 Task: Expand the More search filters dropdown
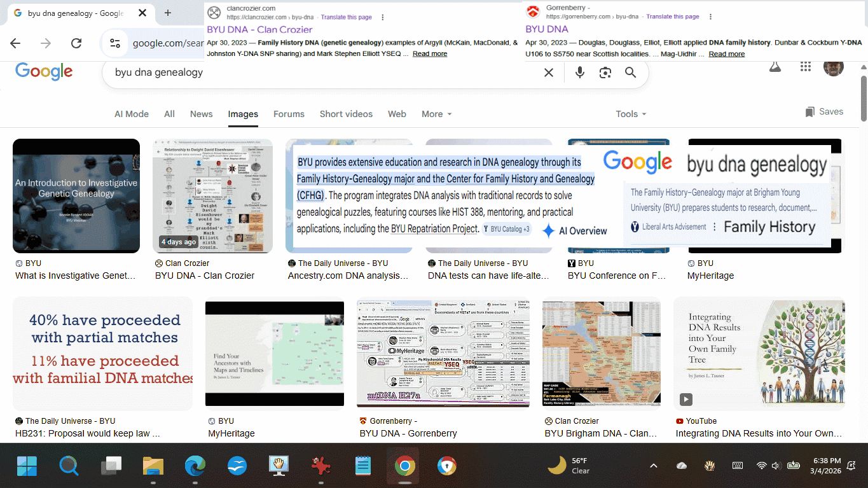pyautogui.click(x=436, y=114)
